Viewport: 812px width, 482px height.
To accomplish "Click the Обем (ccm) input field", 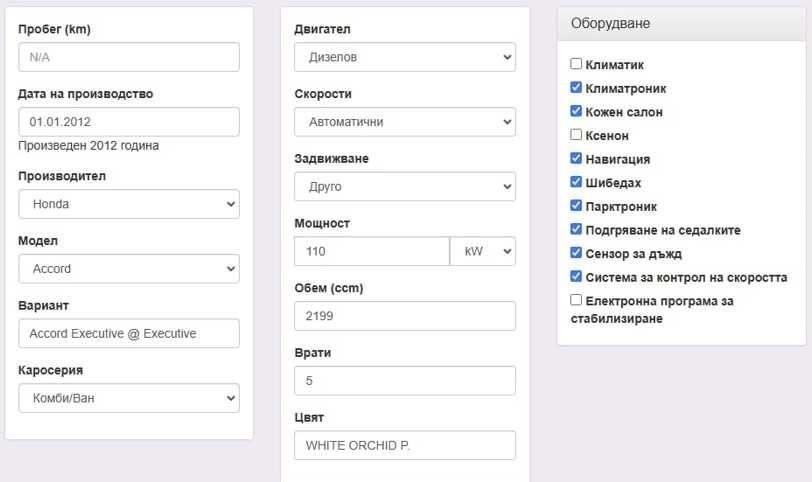I will pos(405,316).
